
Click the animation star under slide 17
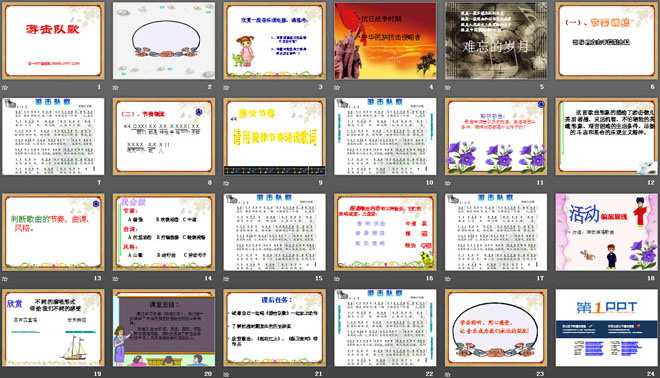point(448,279)
